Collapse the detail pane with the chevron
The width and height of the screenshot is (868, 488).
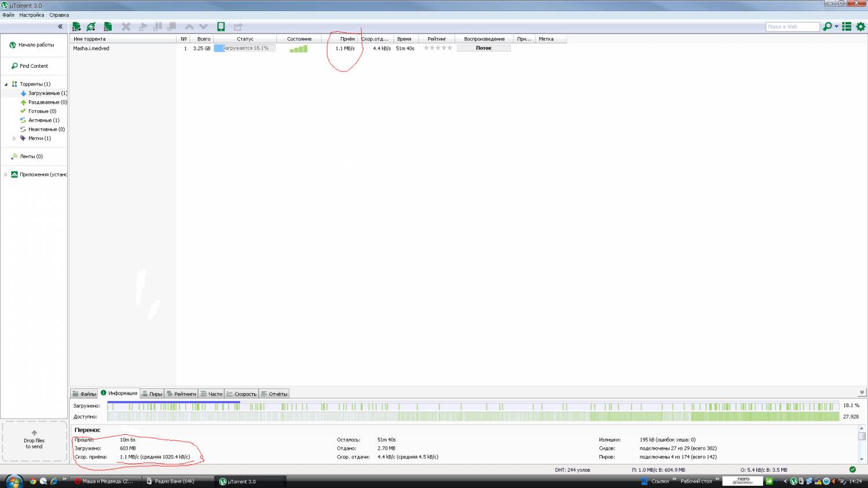pyautogui.click(x=862, y=392)
